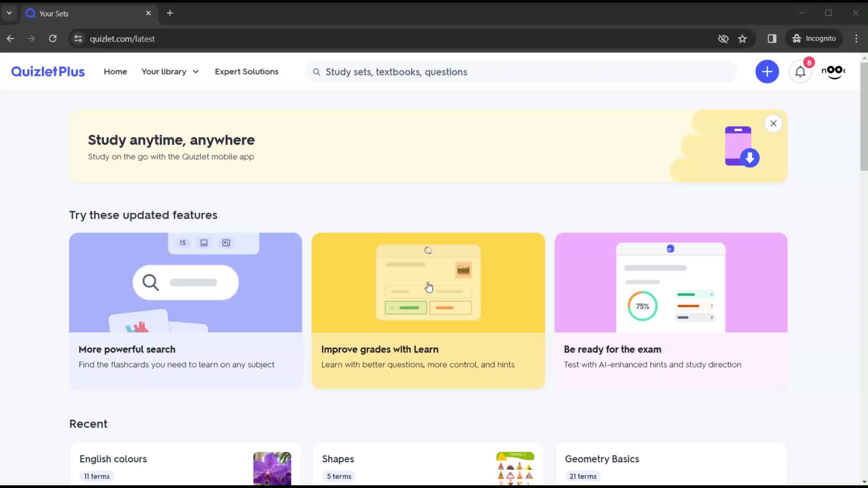Click the notifications bell icon

point(800,71)
